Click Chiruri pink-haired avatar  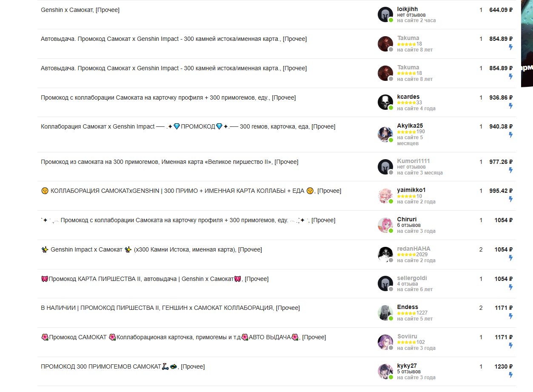tap(385, 225)
